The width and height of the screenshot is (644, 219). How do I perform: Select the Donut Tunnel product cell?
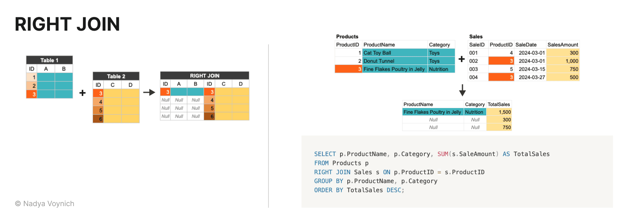[394, 61]
